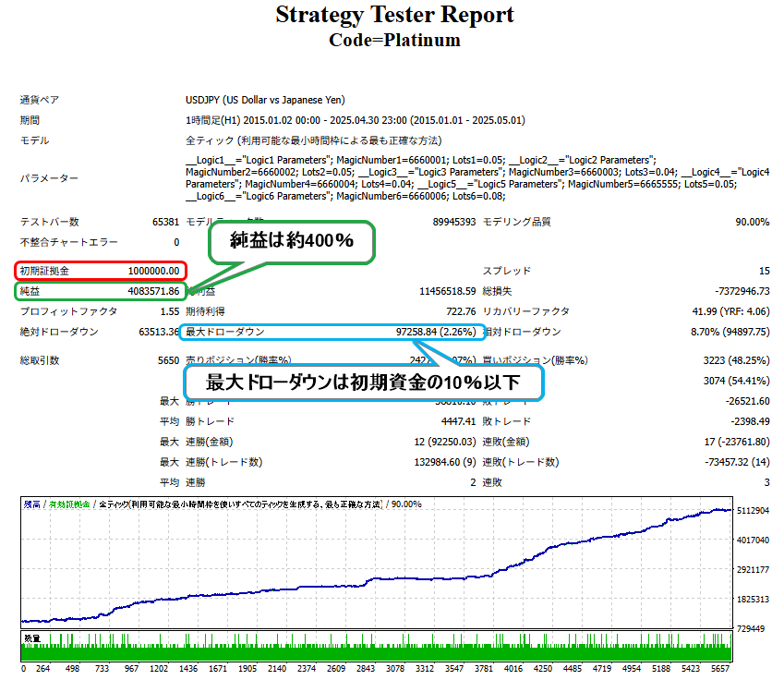The image size is (784, 680).
Task: Click the リカバリーファクタ label
Action: pyautogui.click(x=526, y=311)
